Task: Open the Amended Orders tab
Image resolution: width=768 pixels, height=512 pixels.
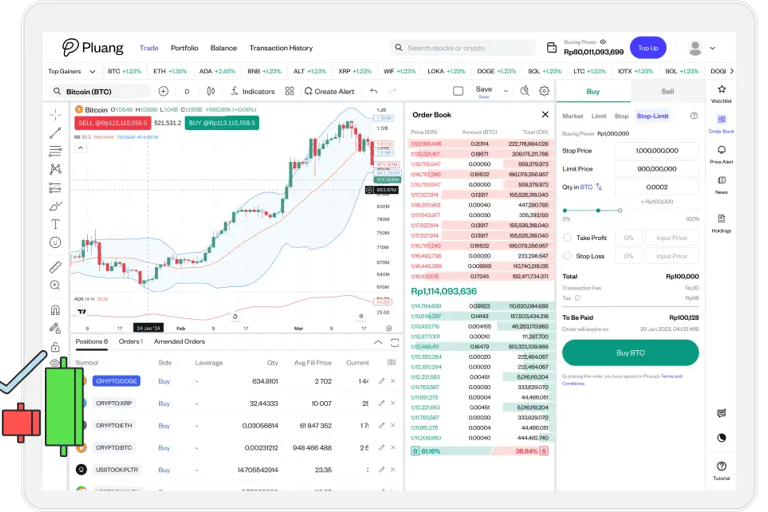Action: 179,341
